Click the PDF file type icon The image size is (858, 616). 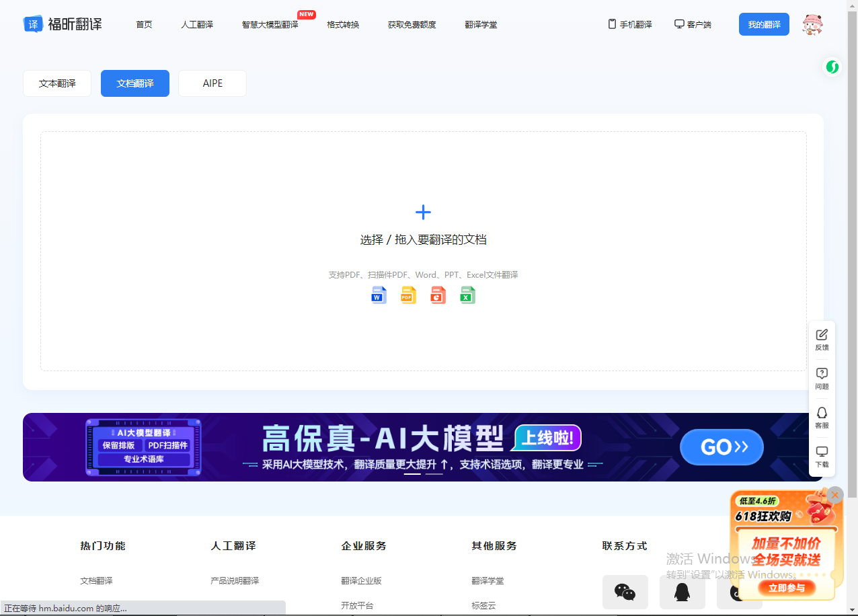409,295
